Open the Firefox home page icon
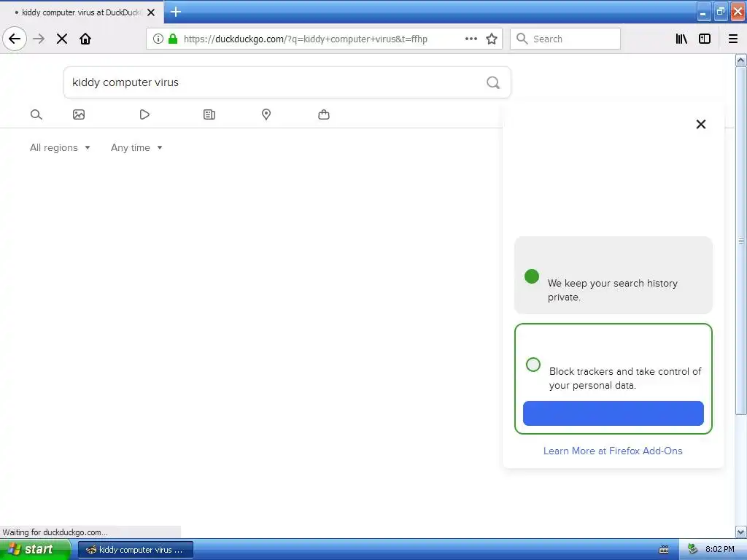This screenshot has height=560, width=747. coord(85,39)
